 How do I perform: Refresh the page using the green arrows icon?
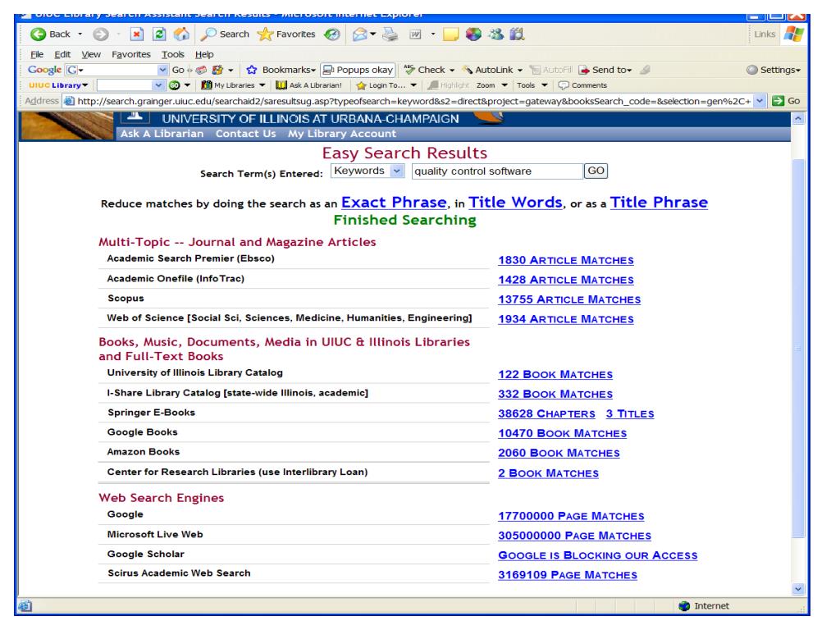tap(159, 34)
